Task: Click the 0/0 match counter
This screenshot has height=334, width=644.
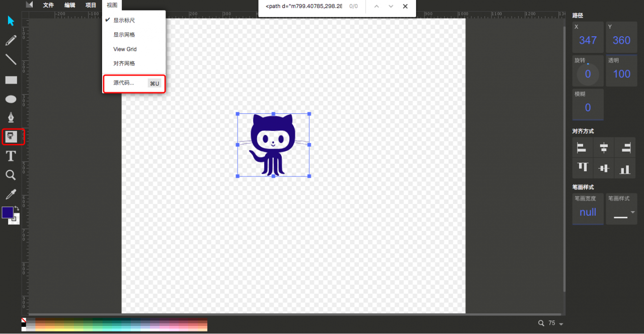Action: point(354,7)
